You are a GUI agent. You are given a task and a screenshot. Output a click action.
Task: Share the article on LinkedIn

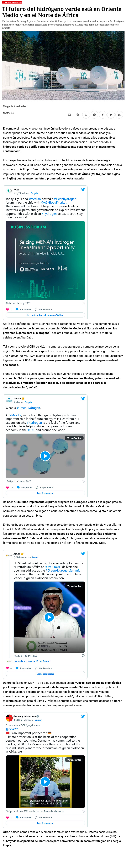click(119, 114)
